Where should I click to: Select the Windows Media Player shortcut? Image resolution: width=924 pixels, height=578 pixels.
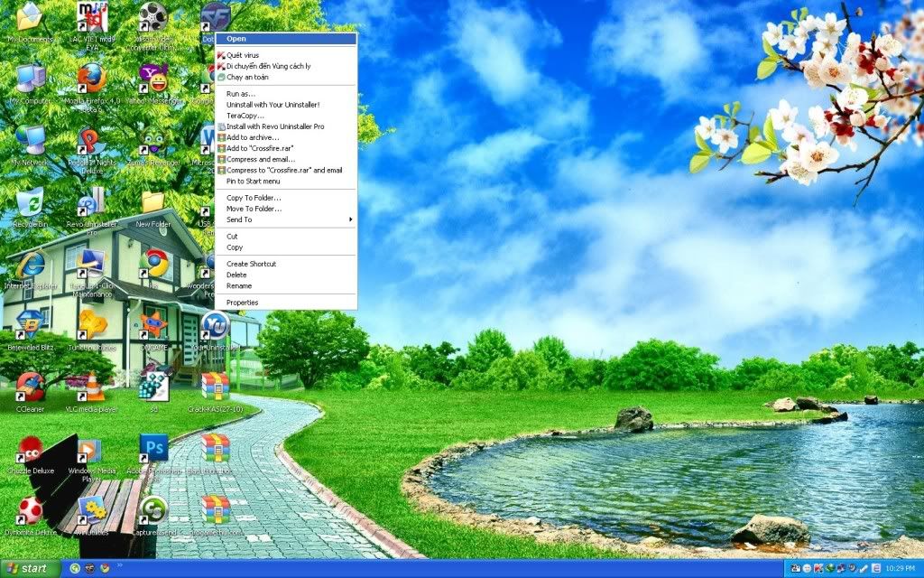tap(91, 450)
